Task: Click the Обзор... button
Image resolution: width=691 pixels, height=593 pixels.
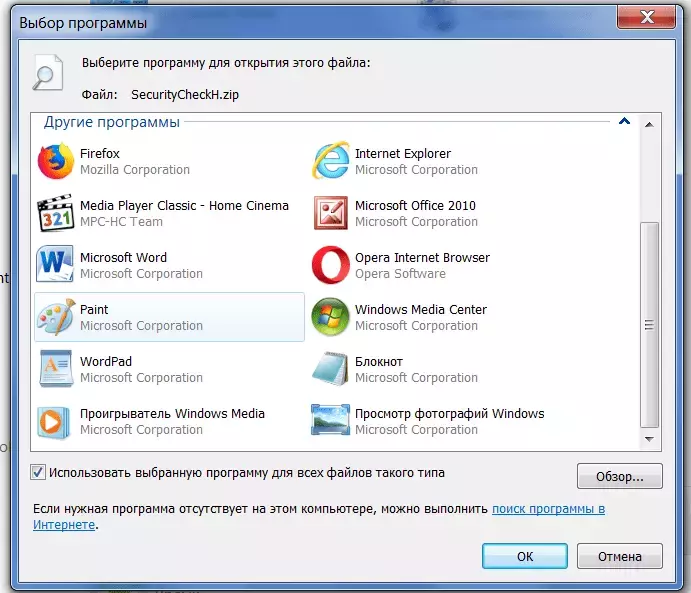Action: pyautogui.click(x=620, y=476)
